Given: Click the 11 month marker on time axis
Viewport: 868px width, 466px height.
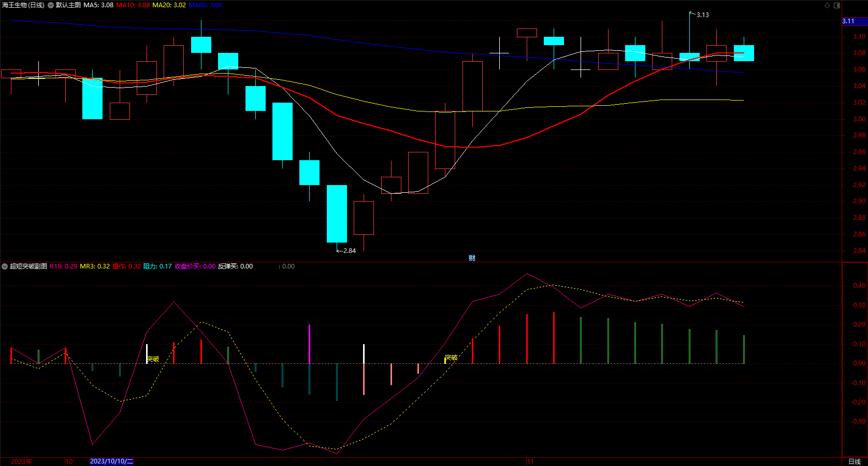Looking at the screenshot, I should [x=530, y=461].
